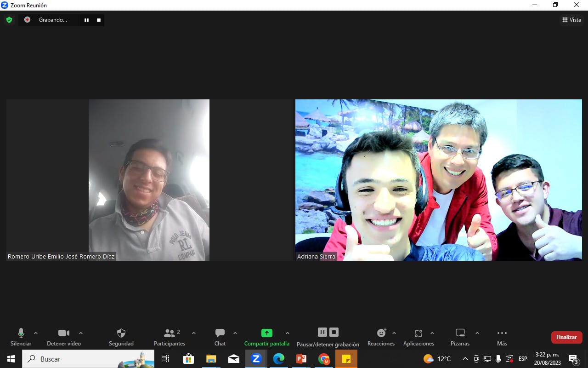This screenshot has height=368, width=588.
Task: Open the Vista view menu
Action: click(x=571, y=20)
